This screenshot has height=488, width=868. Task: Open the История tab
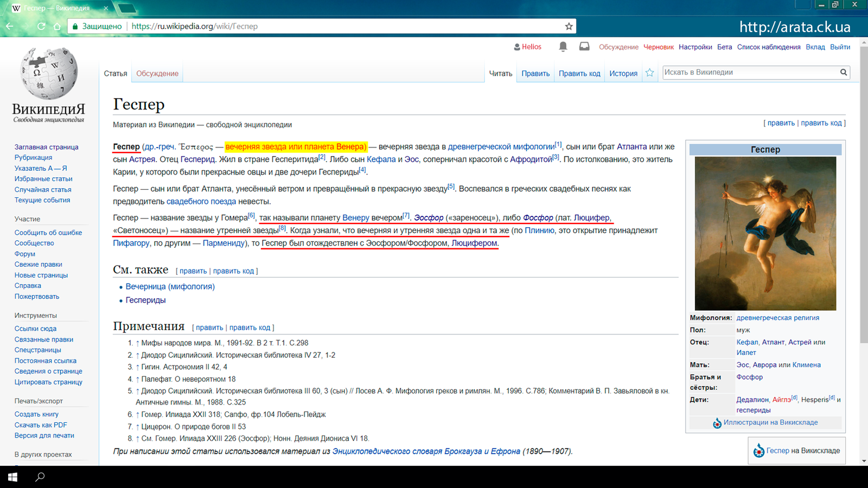[x=623, y=73]
